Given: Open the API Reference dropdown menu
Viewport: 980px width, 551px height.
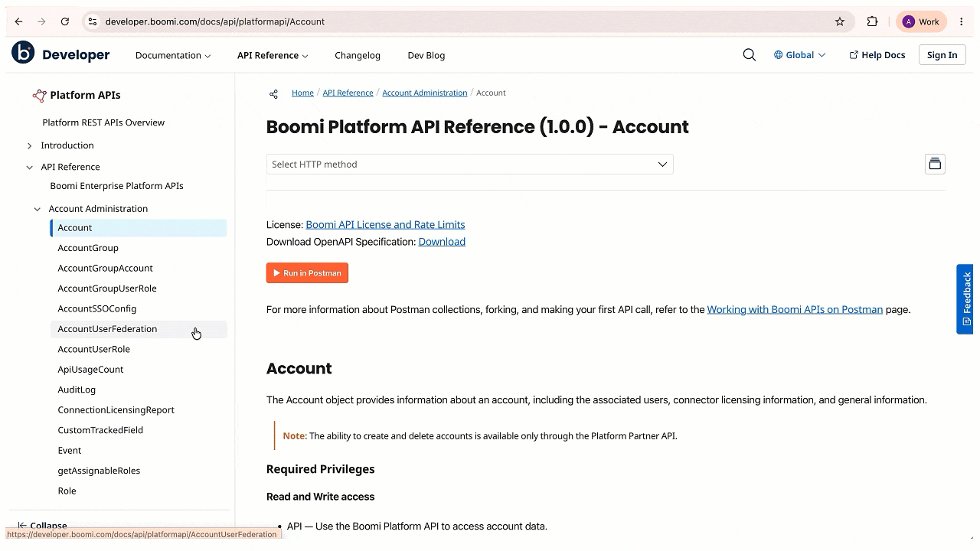Looking at the screenshot, I should (x=273, y=55).
